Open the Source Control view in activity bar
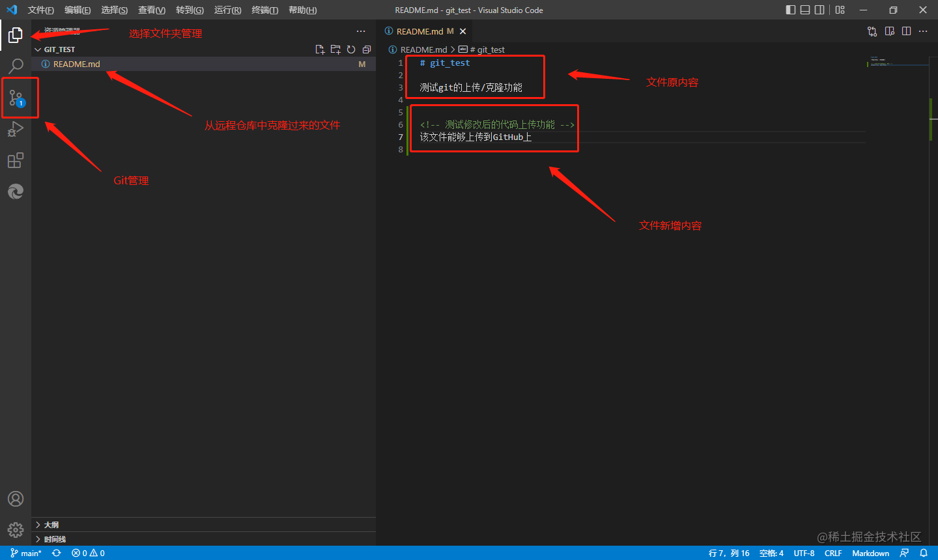938x560 pixels. (x=16, y=98)
